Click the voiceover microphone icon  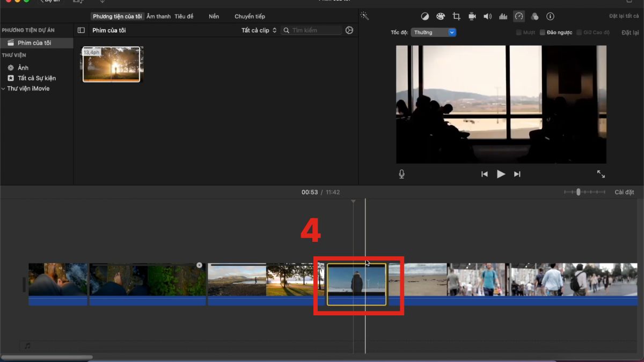click(401, 174)
